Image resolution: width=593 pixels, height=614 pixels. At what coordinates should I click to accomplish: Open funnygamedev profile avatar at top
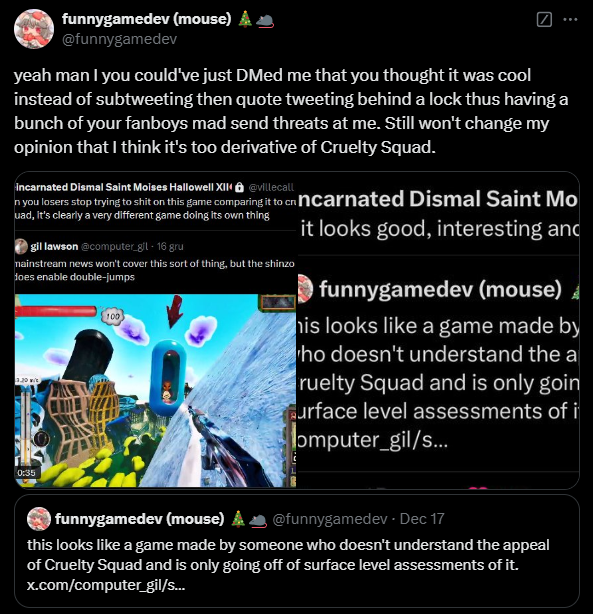34,29
